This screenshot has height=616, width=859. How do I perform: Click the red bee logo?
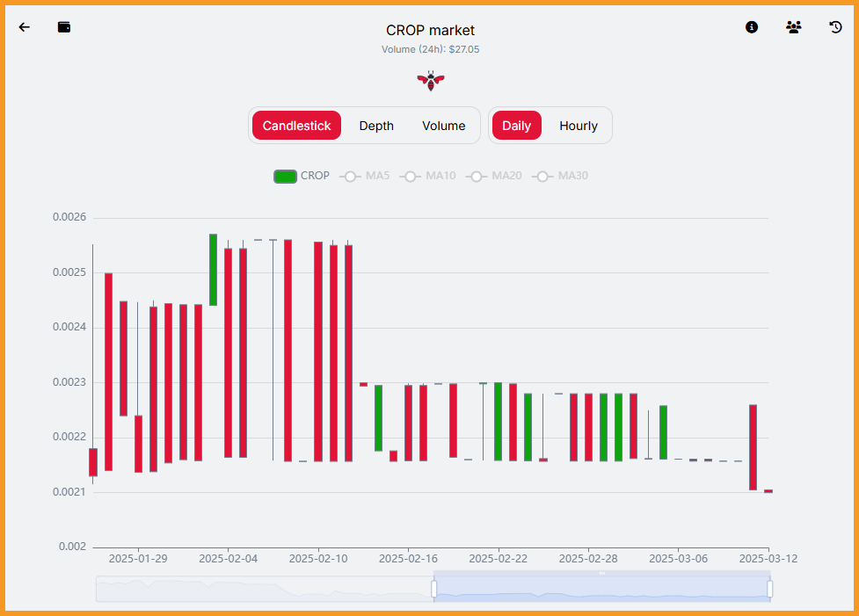tap(431, 81)
